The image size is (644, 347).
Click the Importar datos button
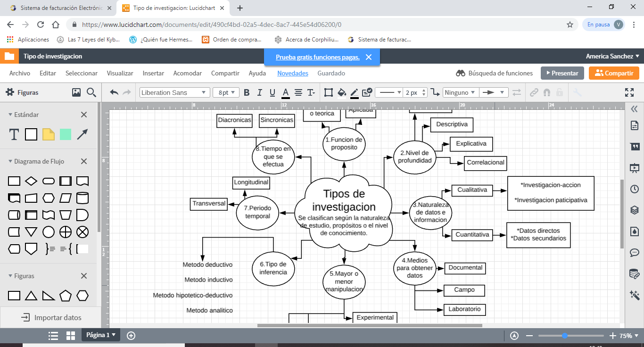point(51,317)
